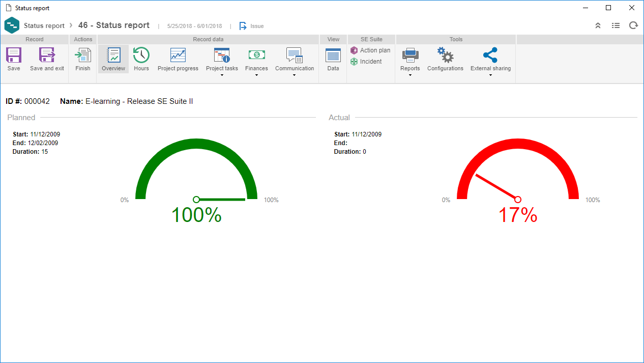Click the 17% actual percentage value
The height and width of the screenshot is (363, 644).
pos(517,215)
